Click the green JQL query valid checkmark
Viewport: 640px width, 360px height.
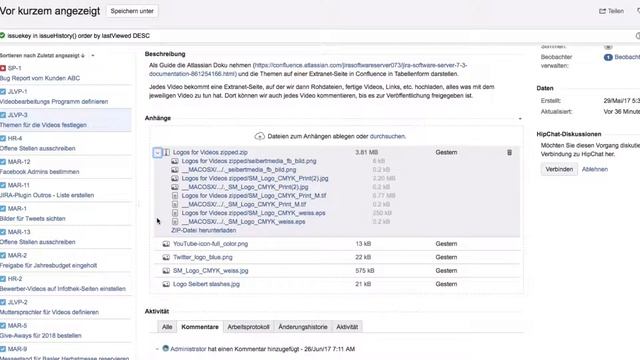[x=2, y=36]
